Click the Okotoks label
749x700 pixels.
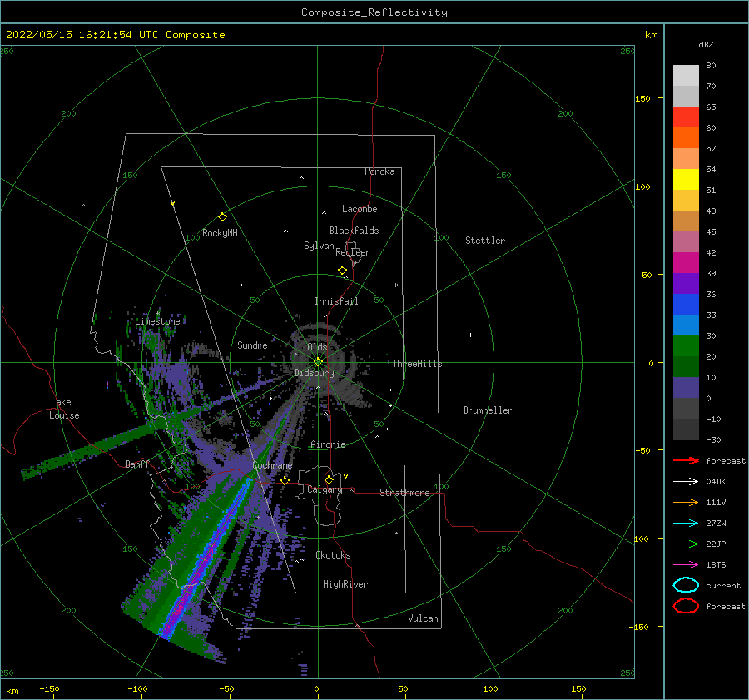click(333, 555)
